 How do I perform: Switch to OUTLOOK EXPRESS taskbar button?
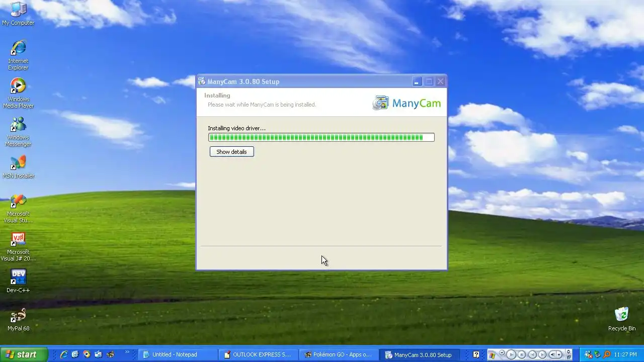click(x=259, y=354)
